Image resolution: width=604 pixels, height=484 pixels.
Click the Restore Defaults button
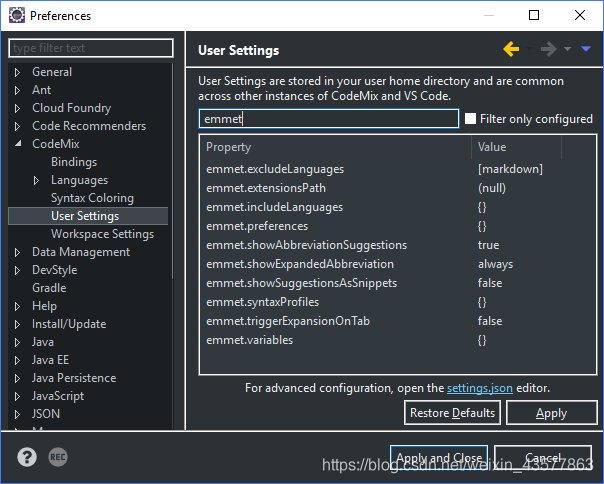(x=452, y=413)
